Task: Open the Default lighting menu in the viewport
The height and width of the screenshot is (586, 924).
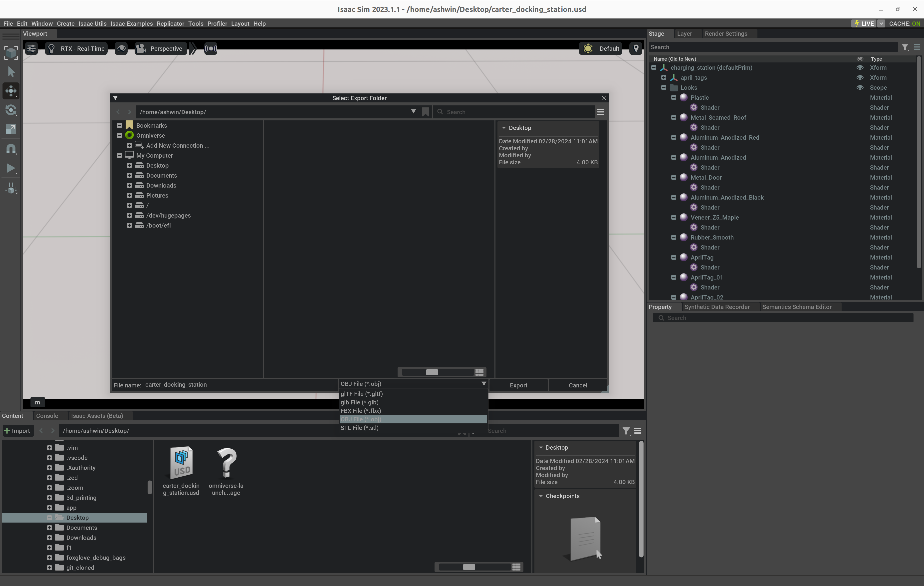Action: tap(601, 48)
